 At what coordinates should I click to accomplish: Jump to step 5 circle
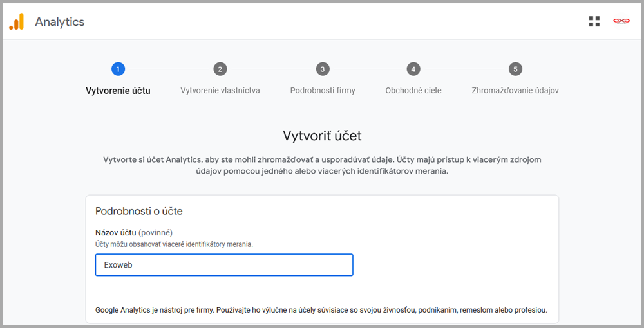point(515,69)
